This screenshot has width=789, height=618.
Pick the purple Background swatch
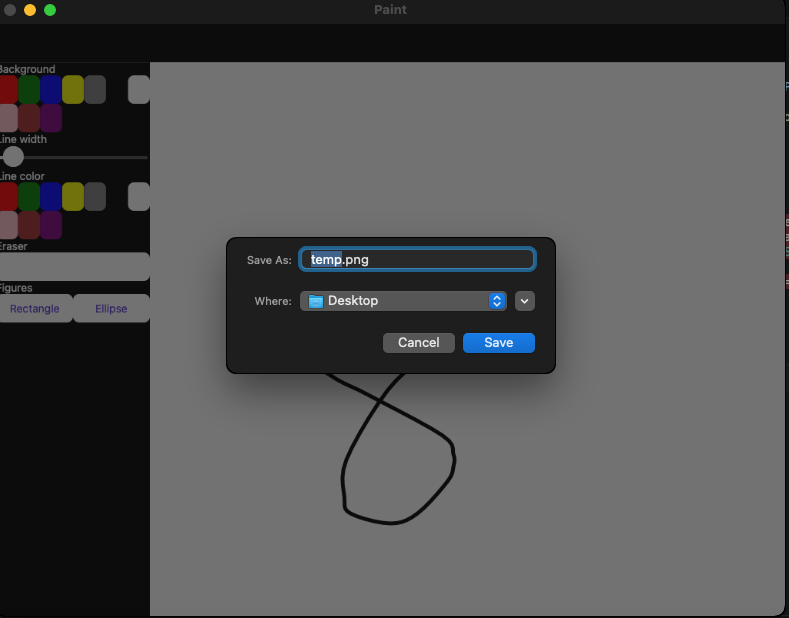(51, 118)
